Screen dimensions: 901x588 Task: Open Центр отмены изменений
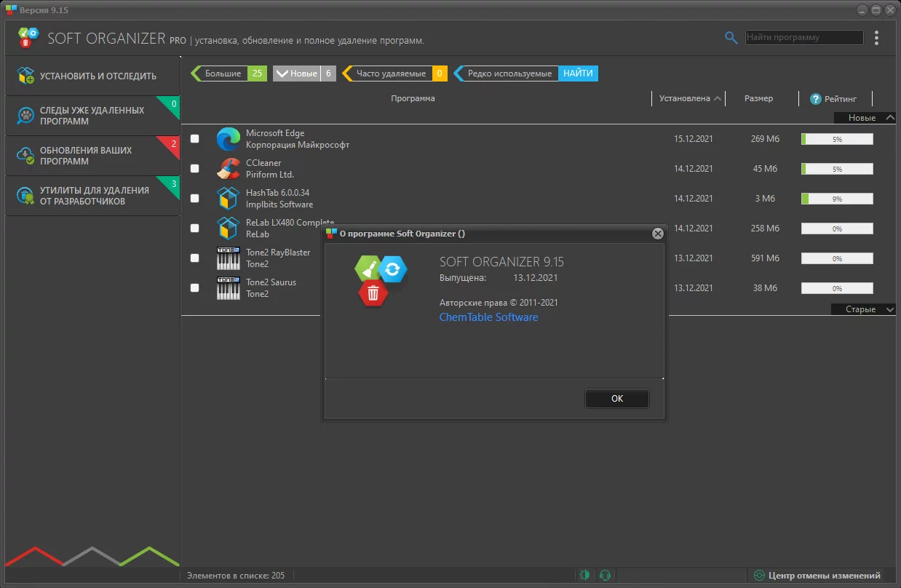(x=817, y=575)
